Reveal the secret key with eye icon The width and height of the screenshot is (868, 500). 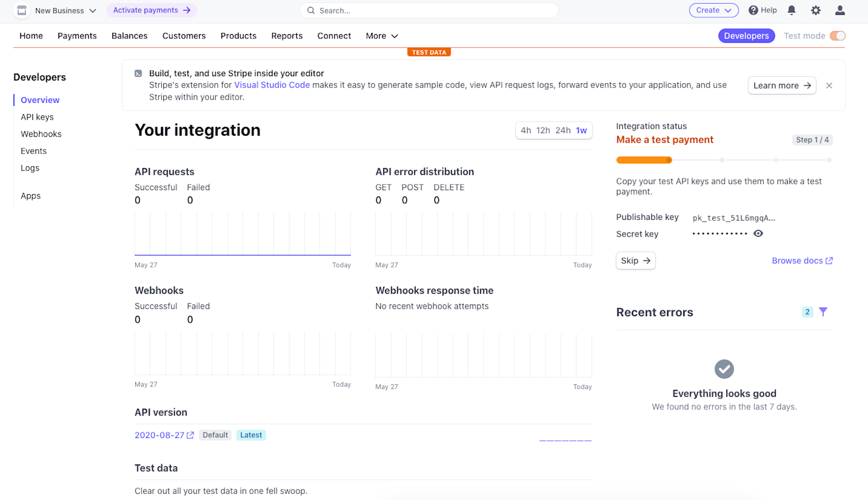click(758, 234)
